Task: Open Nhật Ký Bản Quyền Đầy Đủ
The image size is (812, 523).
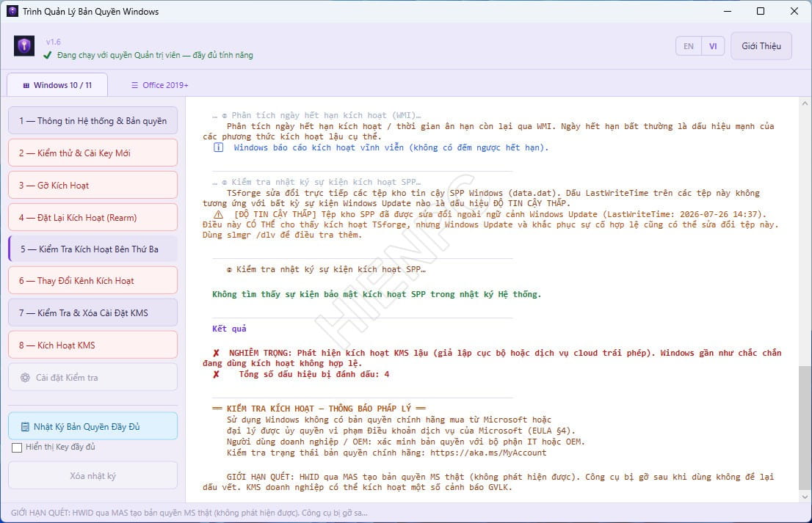Action: pyautogui.click(x=93, y=426)
